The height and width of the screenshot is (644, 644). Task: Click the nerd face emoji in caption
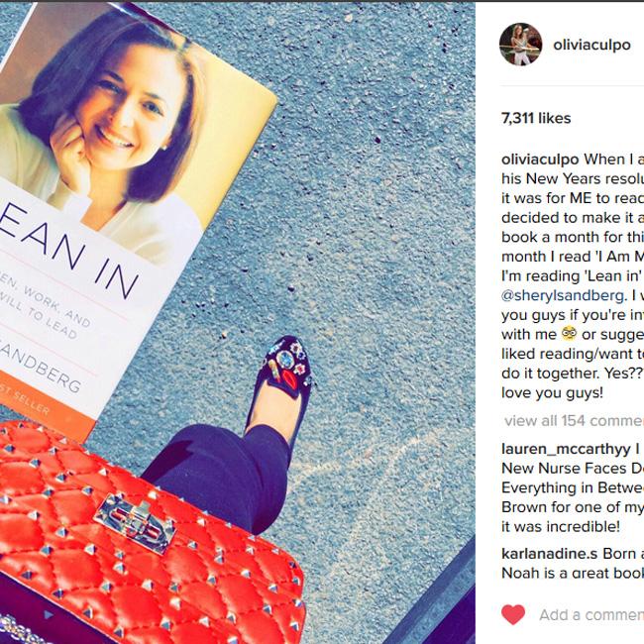click(x=569, y=334)
